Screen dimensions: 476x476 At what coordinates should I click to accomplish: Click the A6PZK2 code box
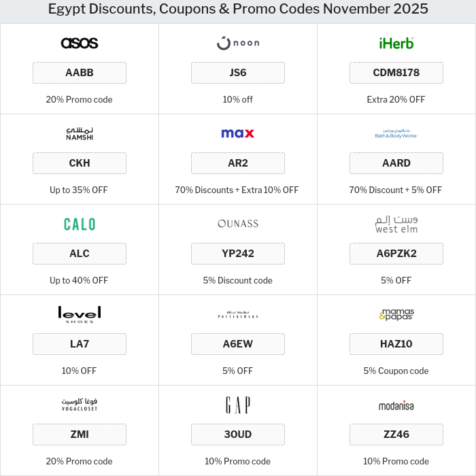(396, 254)
